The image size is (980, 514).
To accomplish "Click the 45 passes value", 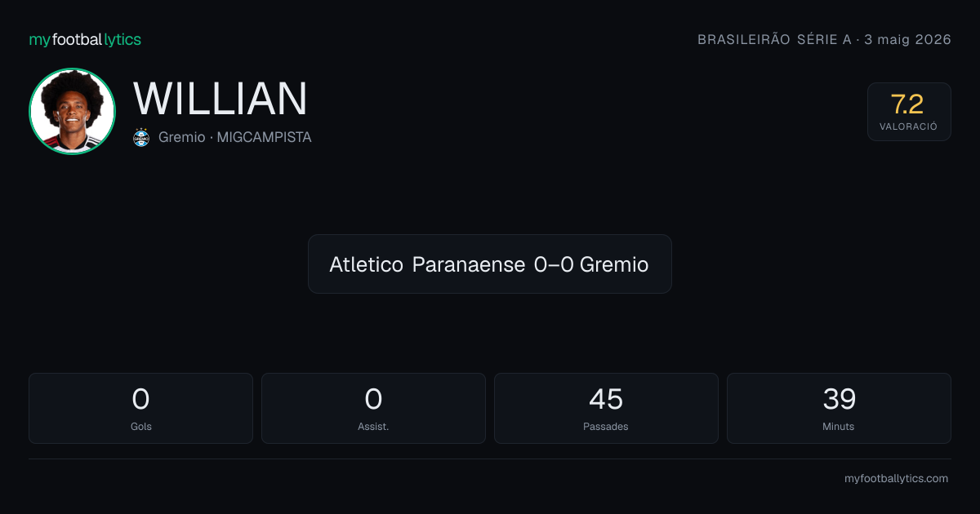I will pyautogui.click(x=606, y=399).
